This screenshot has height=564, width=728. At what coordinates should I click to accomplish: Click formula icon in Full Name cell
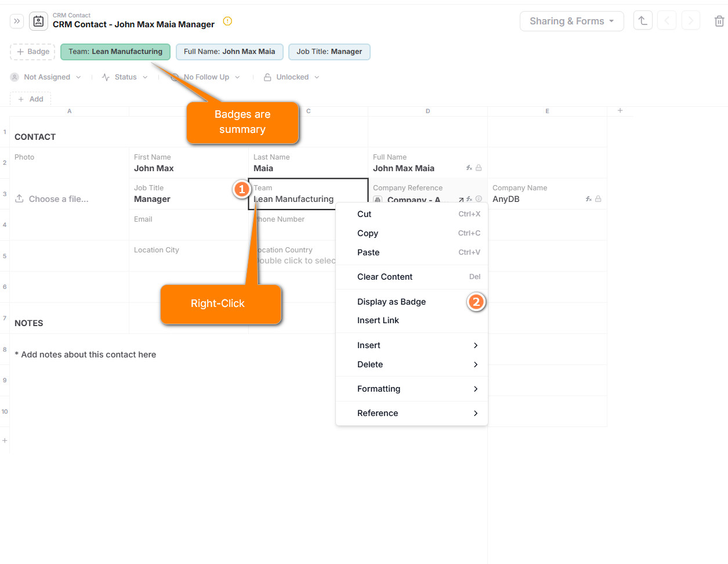pyautogui.click(x=469, y=168)
